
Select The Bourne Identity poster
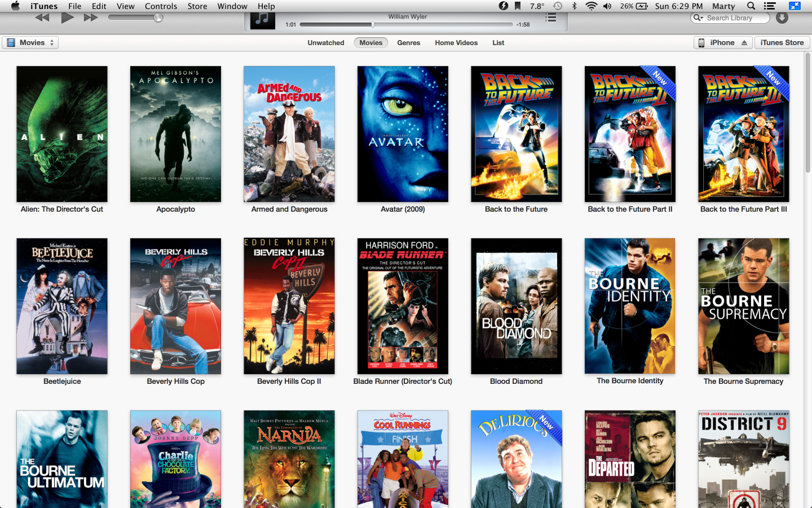coord(630,306)
